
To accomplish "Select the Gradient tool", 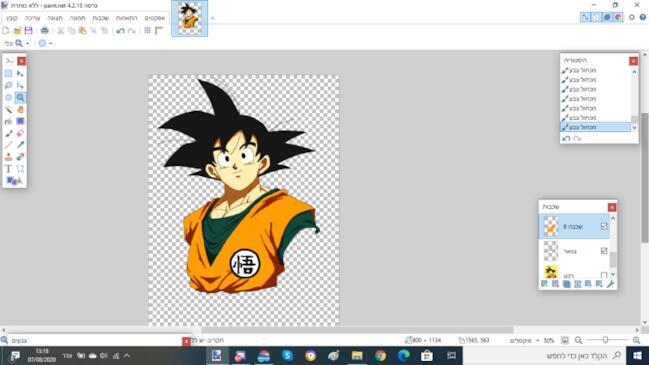I will pyautogui.click(x=20, y=121).
